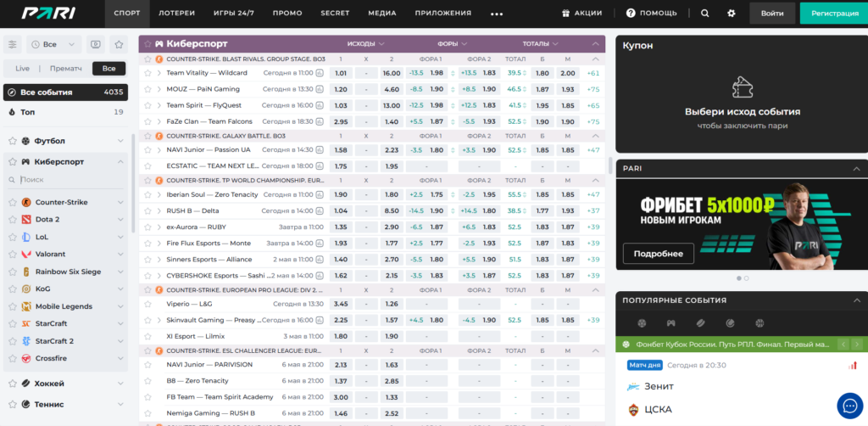Star the Dota 2 category
868x426 pixels.
pos(13,220)
